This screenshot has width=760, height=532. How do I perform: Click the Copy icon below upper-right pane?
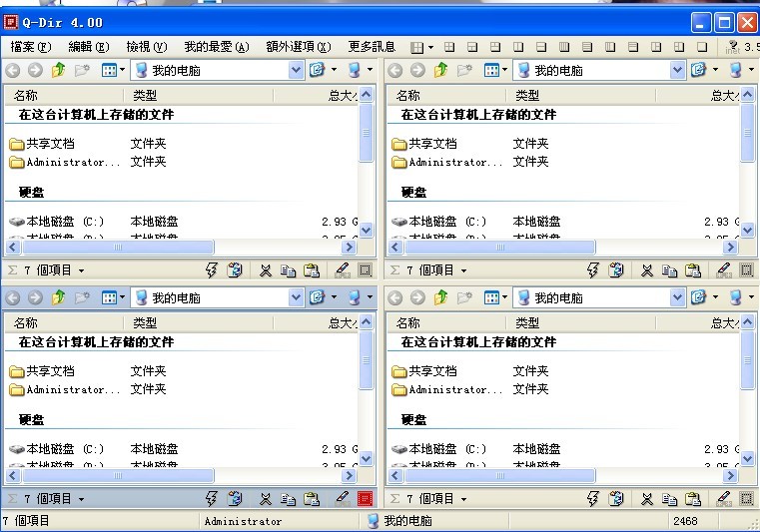tap(670, 270)
